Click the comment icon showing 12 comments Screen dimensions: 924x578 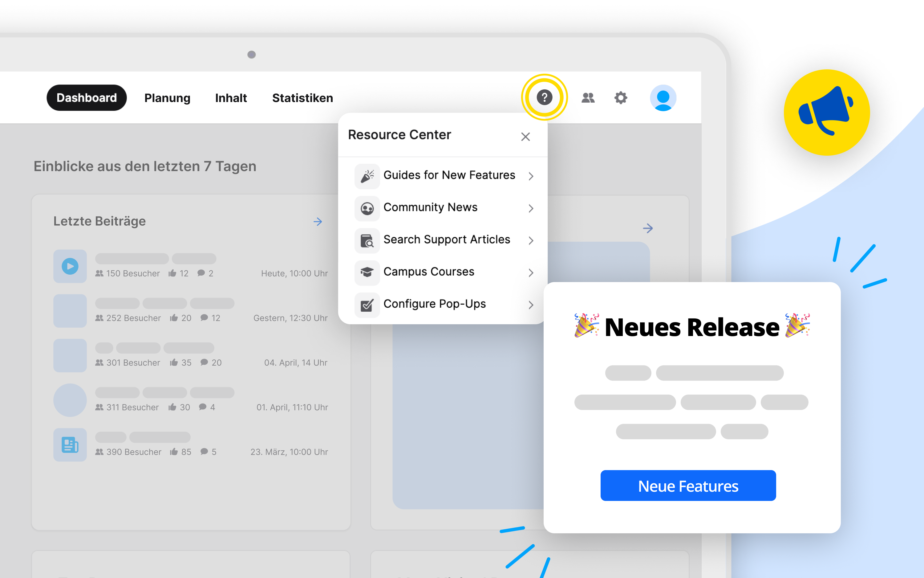point(204,317)
